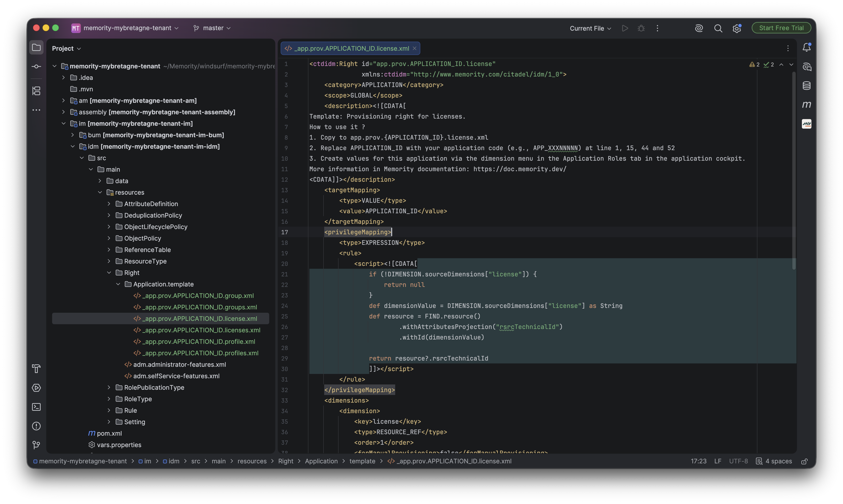
Task: Expand the assembly module folder
Action: (64, 112)
